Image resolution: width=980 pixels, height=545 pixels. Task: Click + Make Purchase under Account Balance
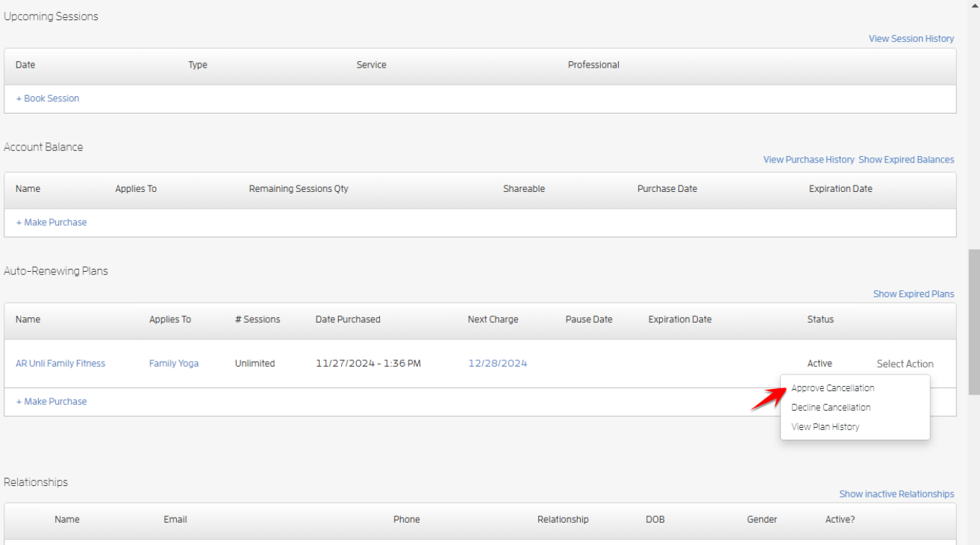51,222
